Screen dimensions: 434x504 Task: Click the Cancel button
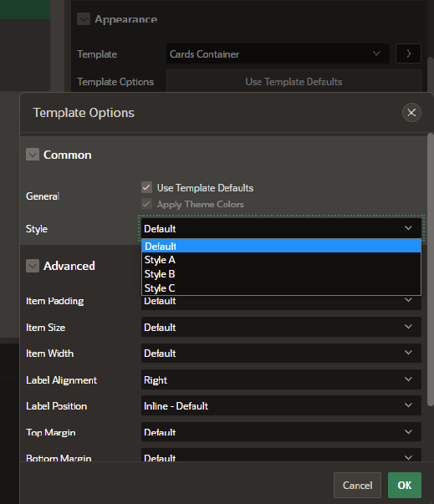click(x=358, y=485)
